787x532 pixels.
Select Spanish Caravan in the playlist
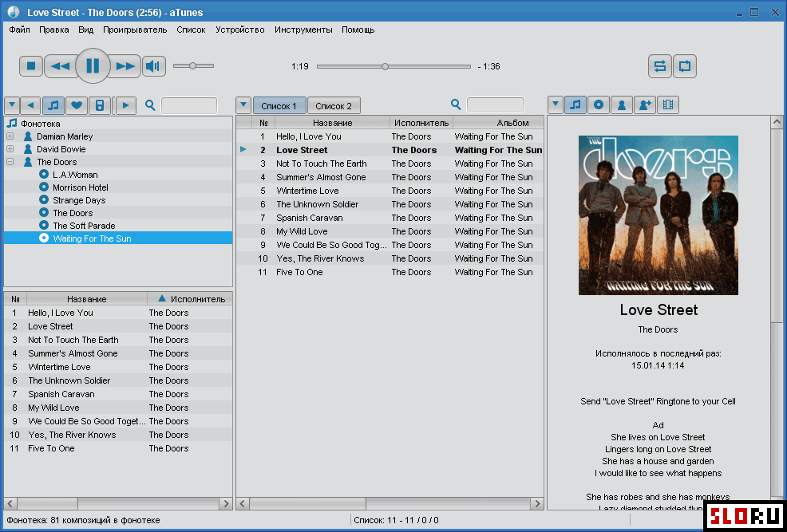(x=390, y=218)
